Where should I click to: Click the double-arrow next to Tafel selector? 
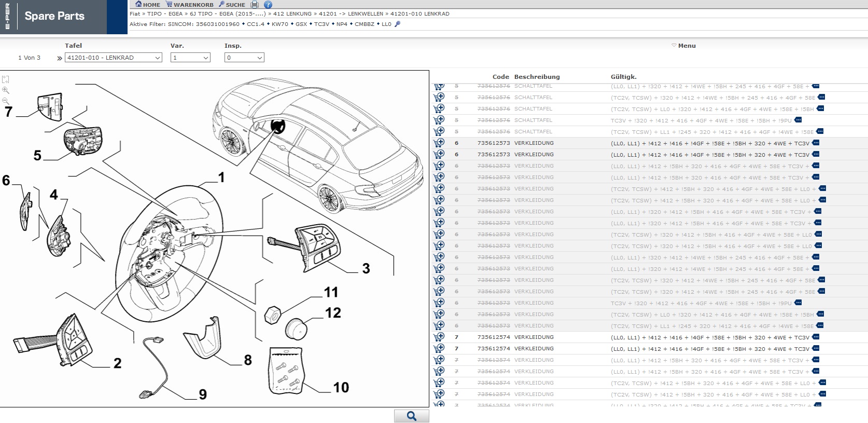tap(60, 58)
